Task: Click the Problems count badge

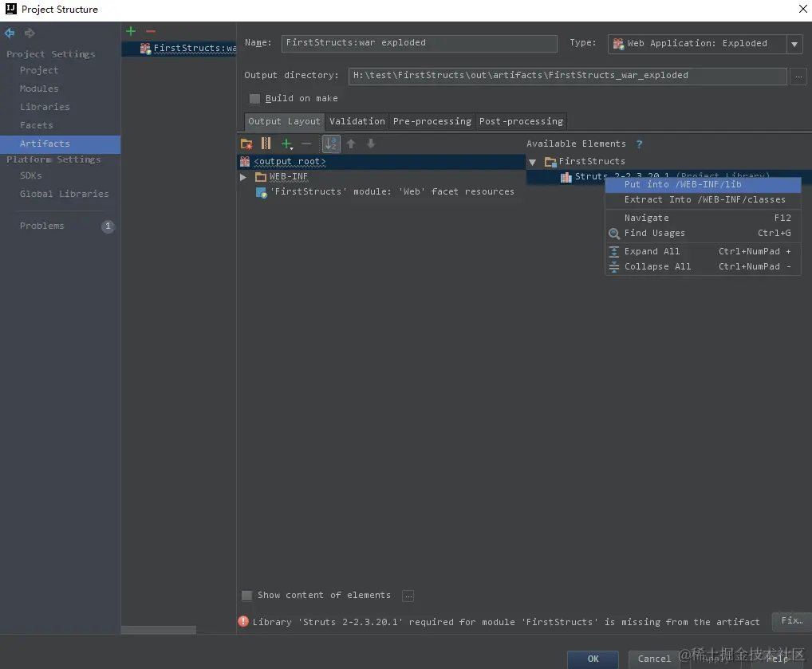Action: [108, 226]
